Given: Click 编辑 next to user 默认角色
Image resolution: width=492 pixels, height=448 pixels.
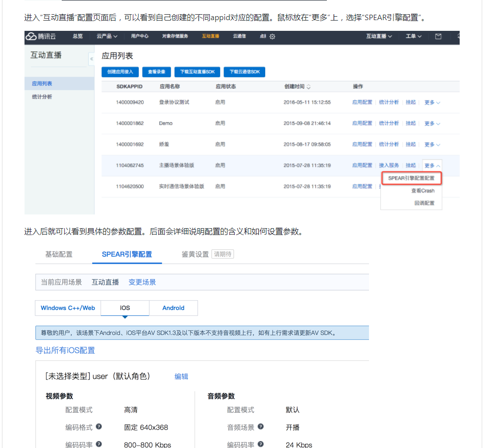Looking at the screenshot, I should click(x=181, y=377).
